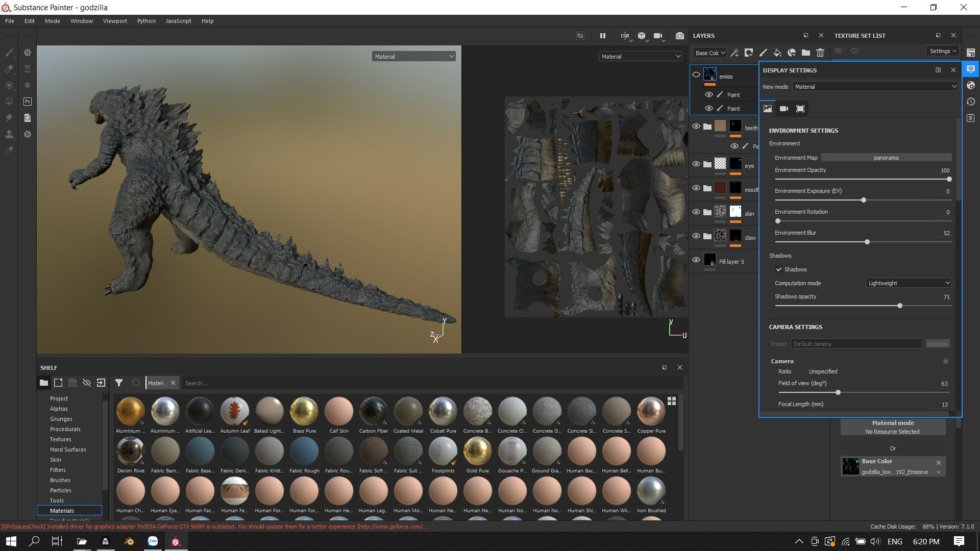Open the Edit menu
This screenshot has width=980, height=551.
tap(30, 21)
